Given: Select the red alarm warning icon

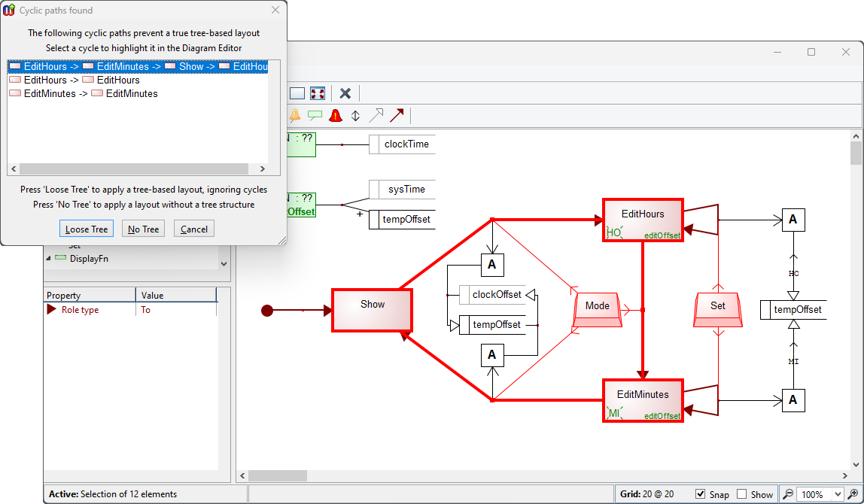Looking at the screenshot, I should point(335,114).
